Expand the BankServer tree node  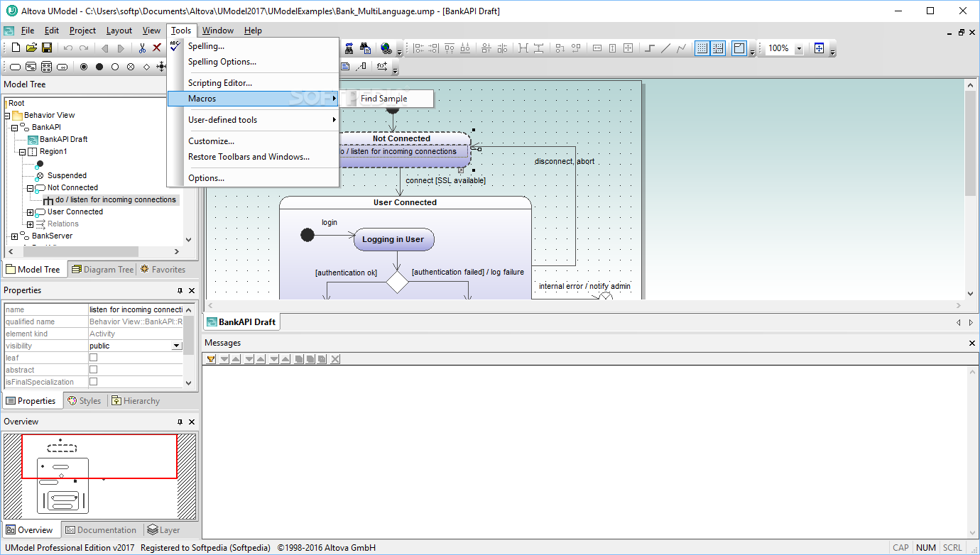point(14,236)
